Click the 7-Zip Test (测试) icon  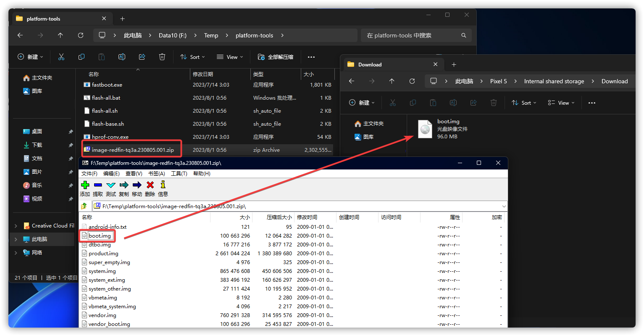pos(111,185)
